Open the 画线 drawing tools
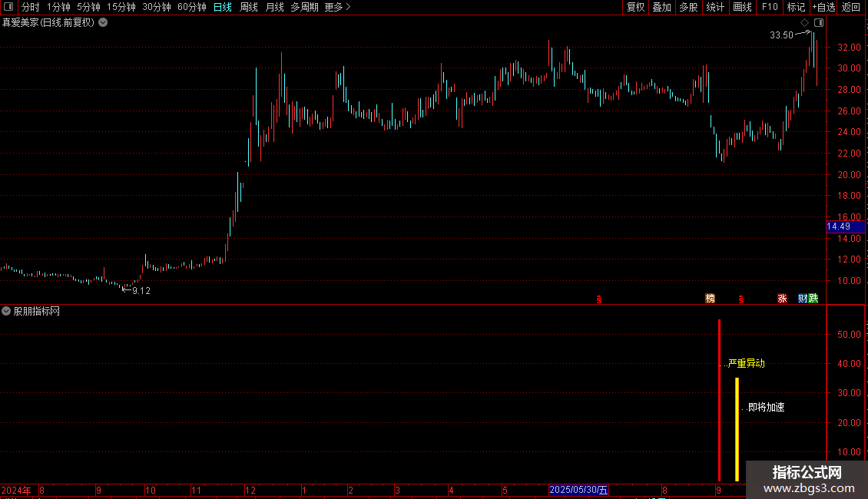The width and height of the screenshot is (868, 499). (742, 7)
